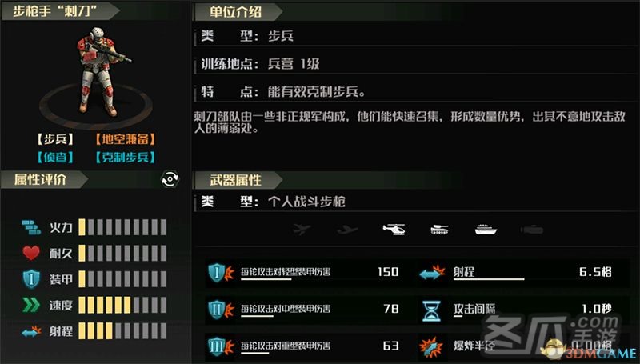Click the light armor damage shield icon
This screenshot has height=364, width=640.
[221, 272]
